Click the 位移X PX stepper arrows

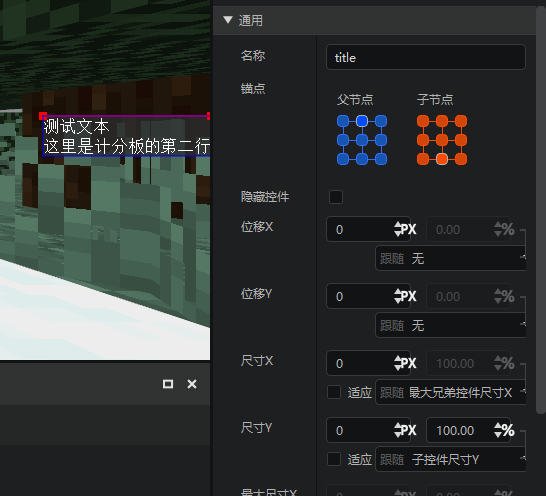point(398,229)
